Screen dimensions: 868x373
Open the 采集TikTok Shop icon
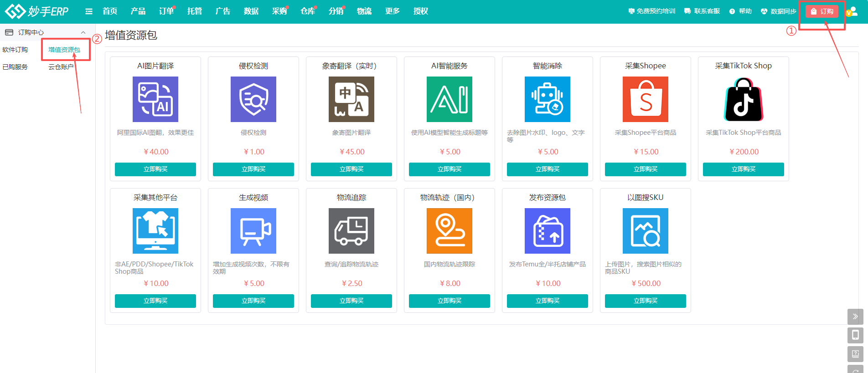tap(744, 99)
